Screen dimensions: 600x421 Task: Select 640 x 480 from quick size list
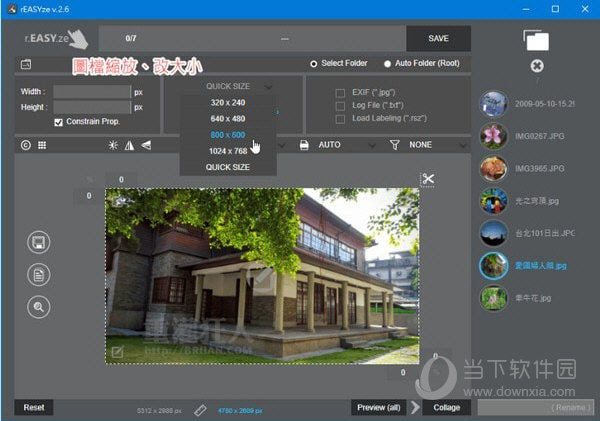tap(228, 119)
